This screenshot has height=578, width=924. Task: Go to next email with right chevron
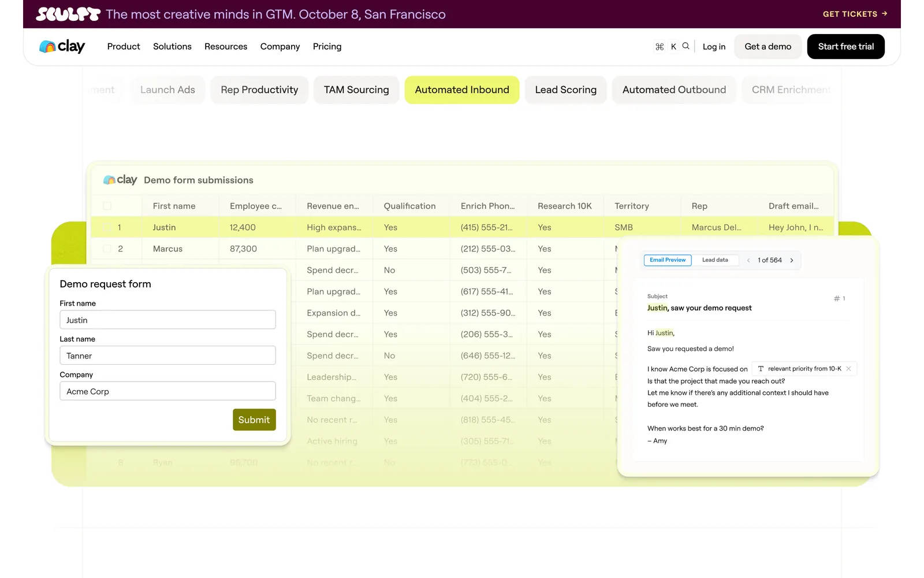click(792, 260)
